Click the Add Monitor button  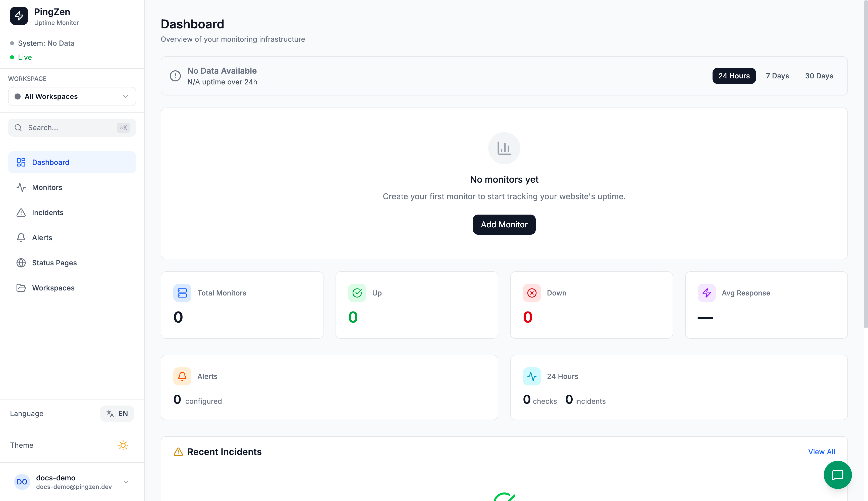[504, 224]
